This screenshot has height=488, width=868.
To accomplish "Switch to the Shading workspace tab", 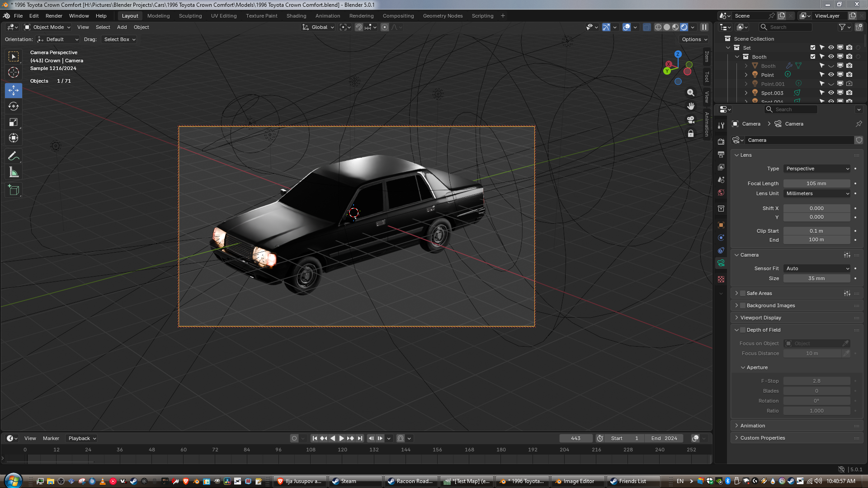I will click(296, 16).
